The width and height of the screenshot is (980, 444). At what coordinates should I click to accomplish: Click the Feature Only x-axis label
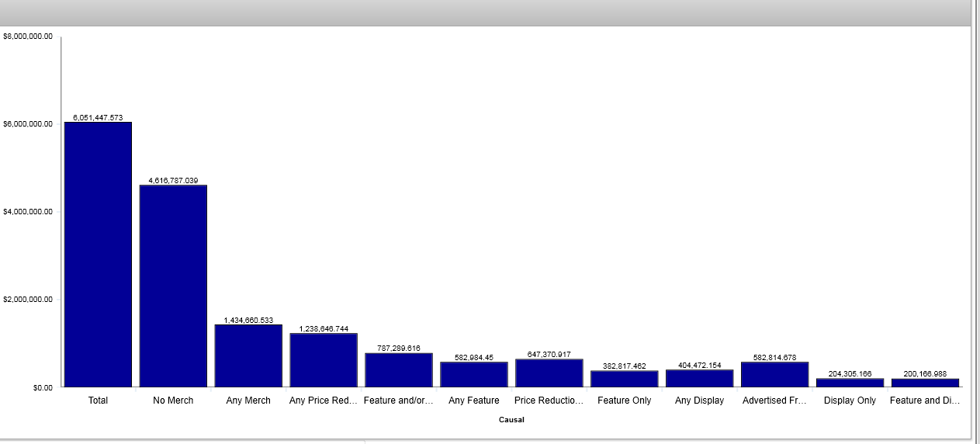[624, 401]
